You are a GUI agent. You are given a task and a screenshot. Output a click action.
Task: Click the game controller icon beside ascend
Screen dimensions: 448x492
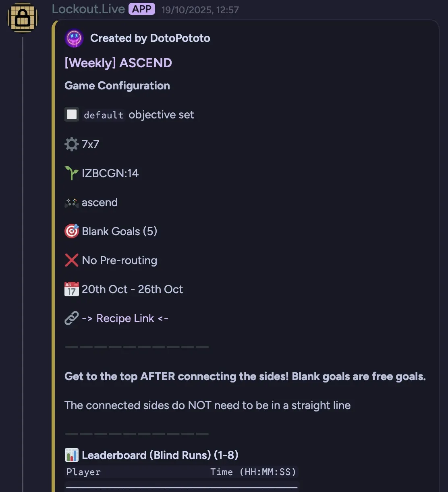point(71,203)
